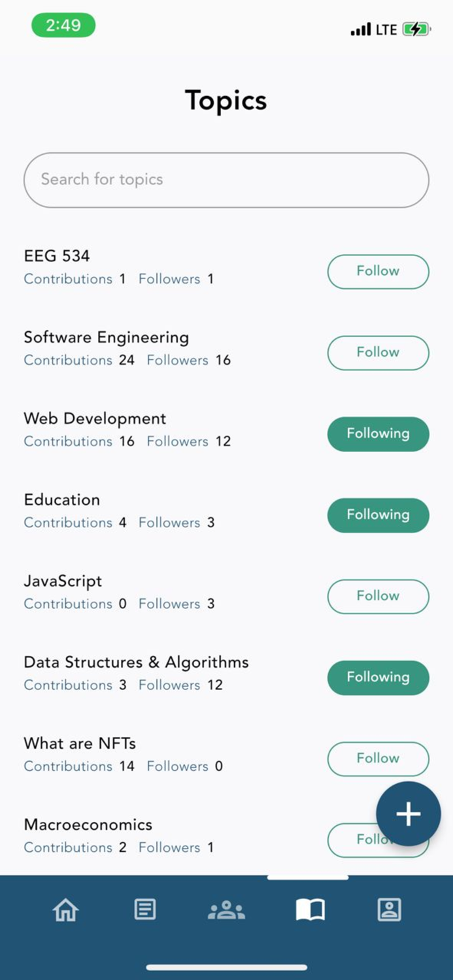Unfollow Data Structures & Algorithms

pyautogui.click(x=378, y=677)
